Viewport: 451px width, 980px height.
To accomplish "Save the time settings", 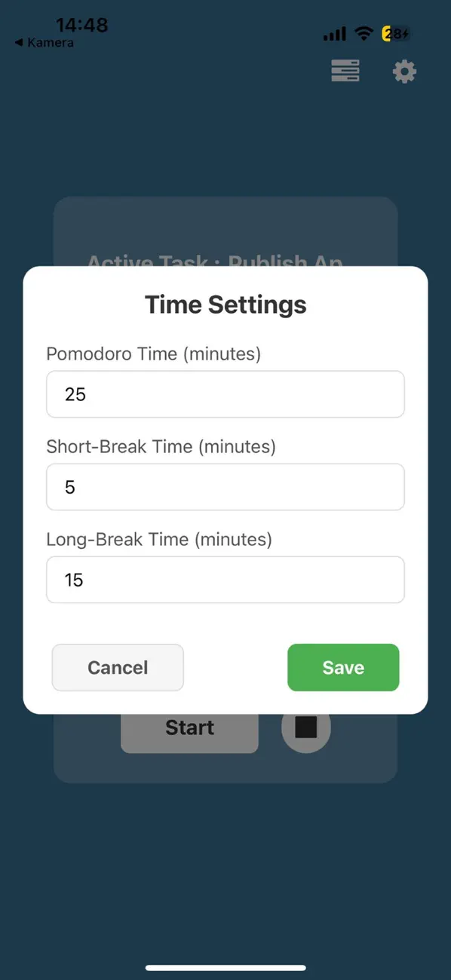I will pyautogui.click(x=343, y=667).
